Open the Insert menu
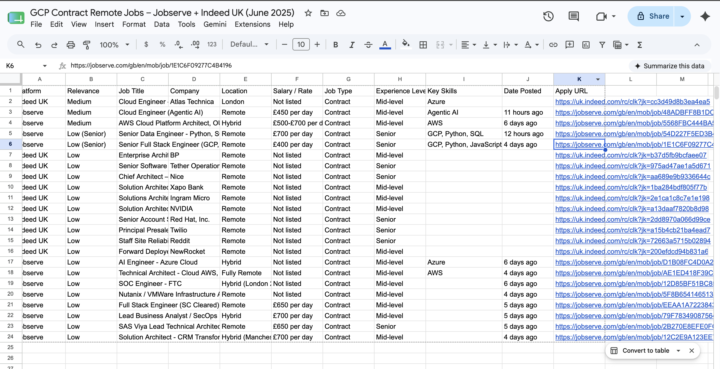Image resolution: width=720 pixels, height=369 pixels. point(104,24)
